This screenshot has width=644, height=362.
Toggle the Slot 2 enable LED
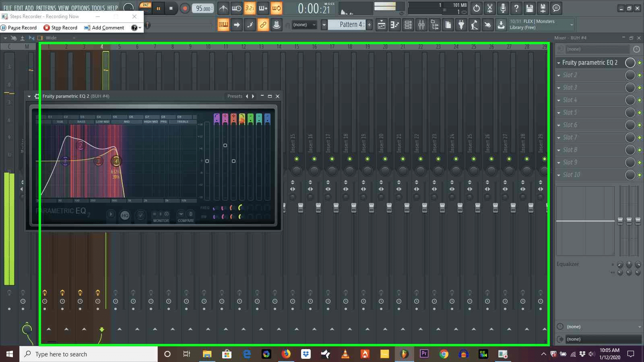point(639,75)
